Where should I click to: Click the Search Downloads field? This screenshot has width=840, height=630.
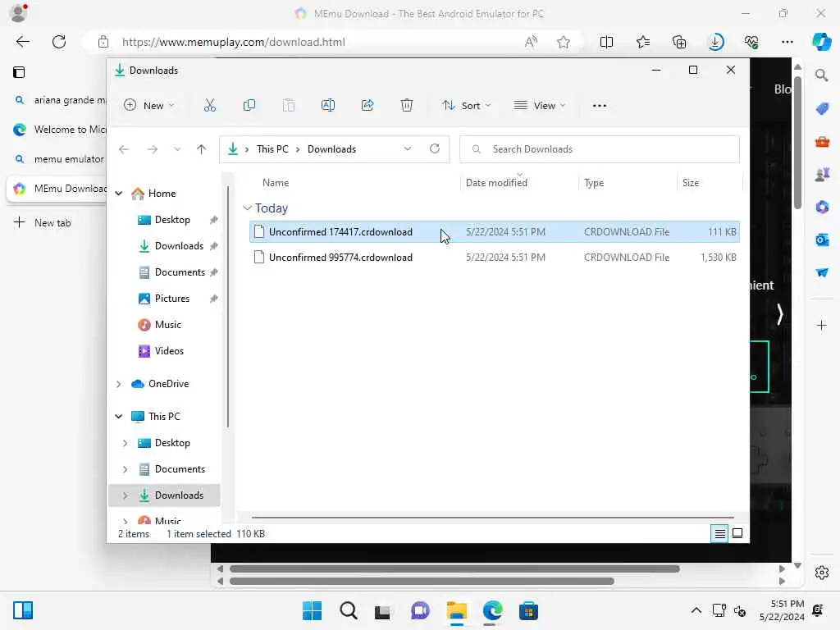pos(600,149)
